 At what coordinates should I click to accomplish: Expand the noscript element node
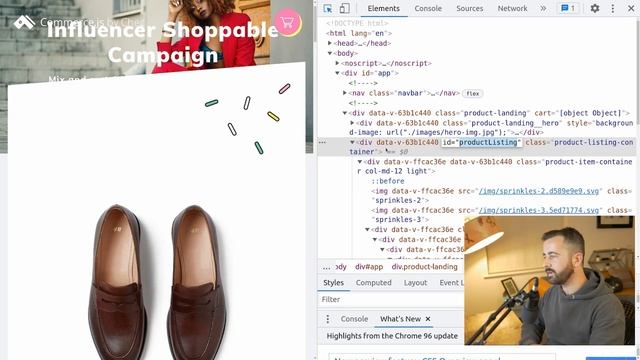338,63
